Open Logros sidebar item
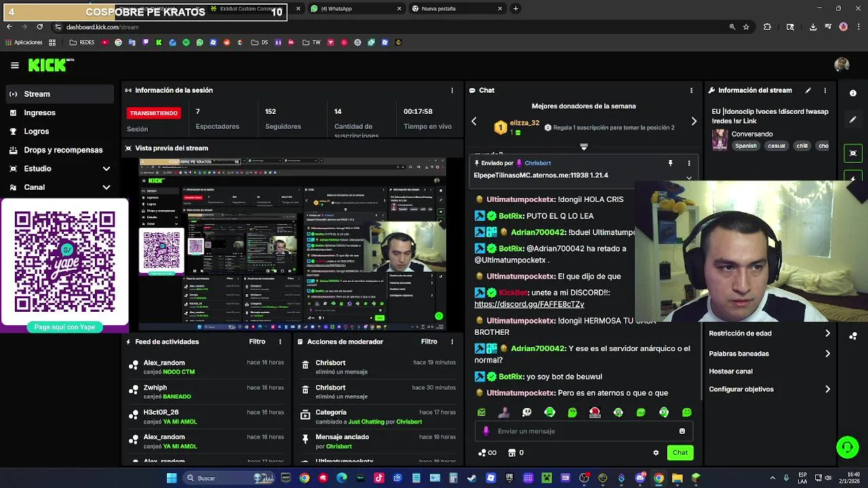 tap(60, 131)
